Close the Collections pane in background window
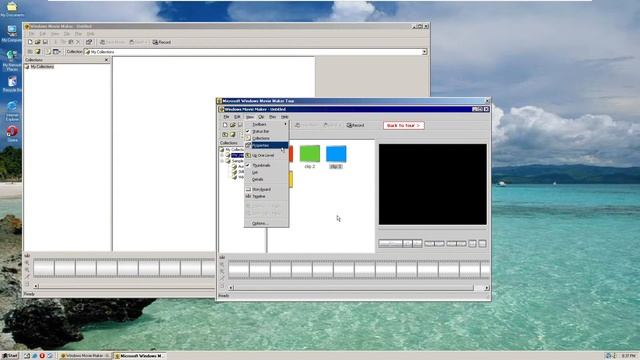 point(107,60)
